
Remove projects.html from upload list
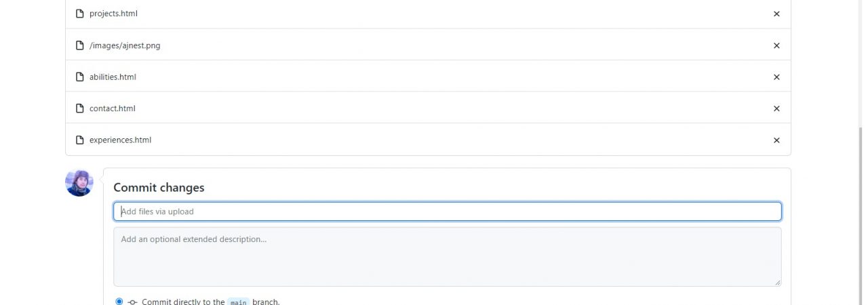click(x=776, y=14)
